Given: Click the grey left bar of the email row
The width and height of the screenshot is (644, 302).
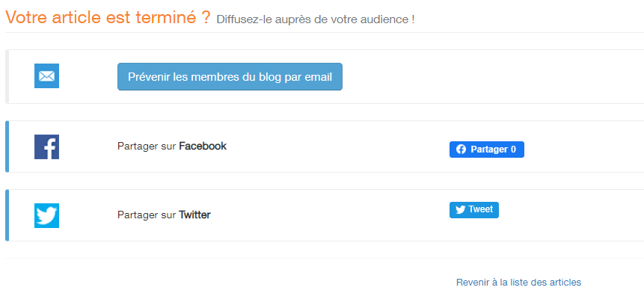Looking at the screenshot, I should 7,77.
